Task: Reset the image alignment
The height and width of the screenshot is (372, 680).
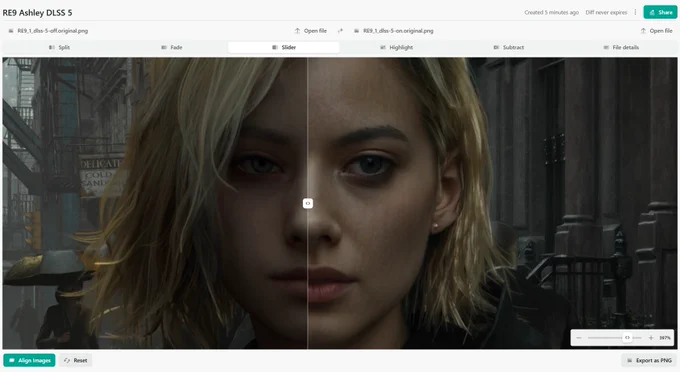Action: click(75, 360)
